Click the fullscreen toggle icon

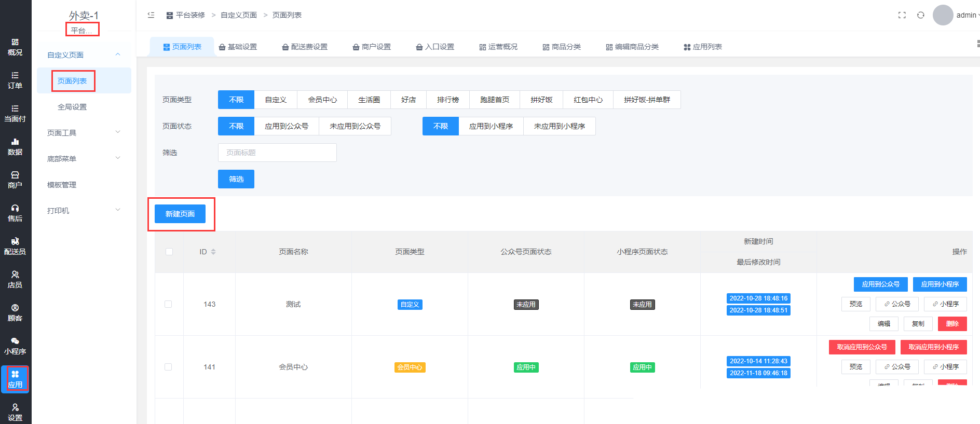902,15
